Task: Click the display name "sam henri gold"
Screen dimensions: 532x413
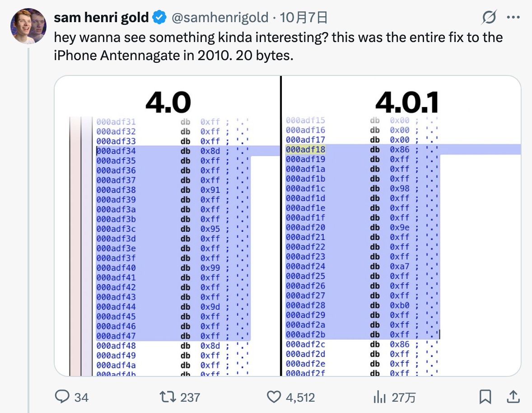Action: coord(101,18)
